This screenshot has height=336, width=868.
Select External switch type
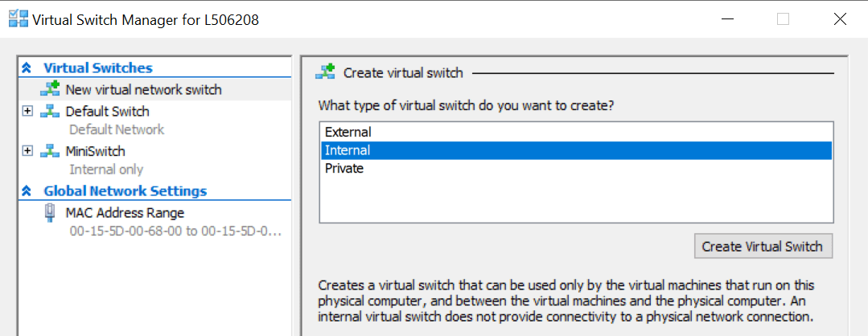348,131
